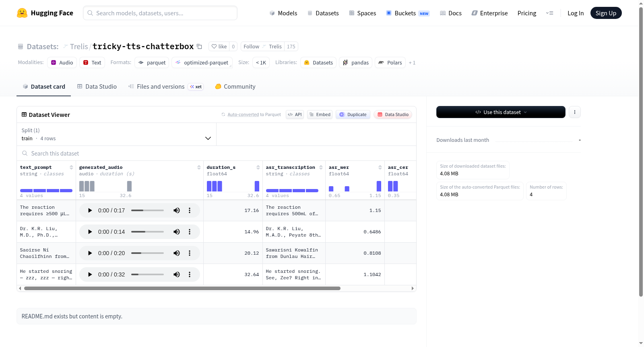Click the Duplicate button
644x347 pixels.
[x=353, y=114]
